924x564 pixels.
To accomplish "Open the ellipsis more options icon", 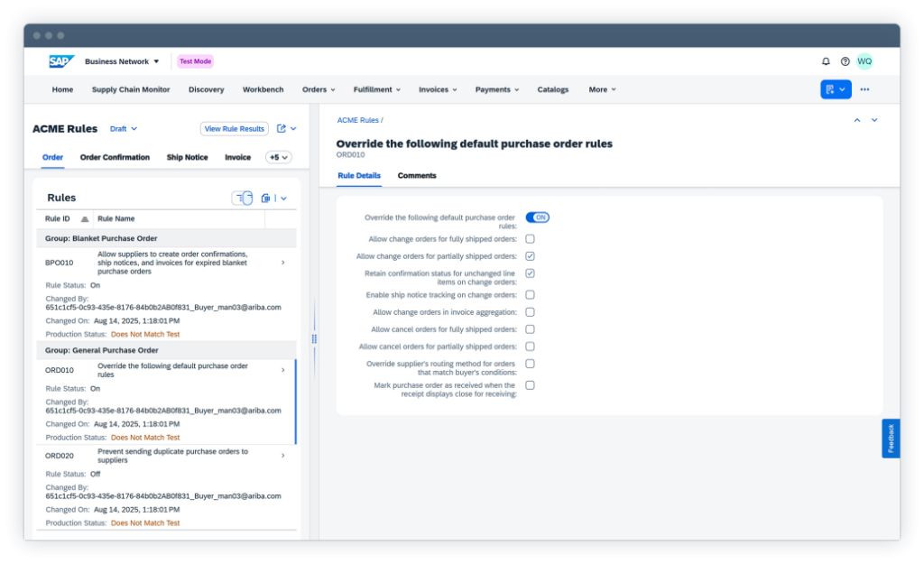I will point(864,89).
